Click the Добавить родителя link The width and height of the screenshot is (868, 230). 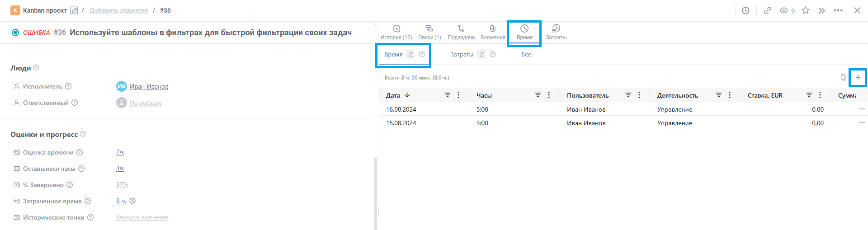pos(118,10)
